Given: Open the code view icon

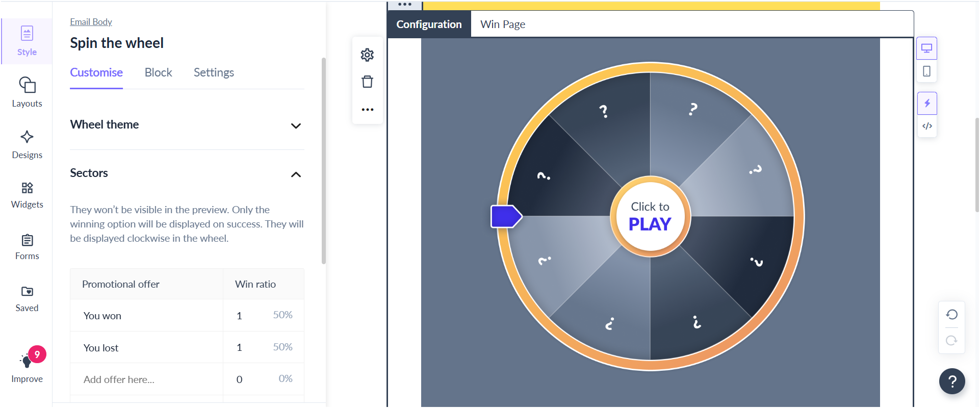Looking at the screenshot, I should (x=927, y=126).
